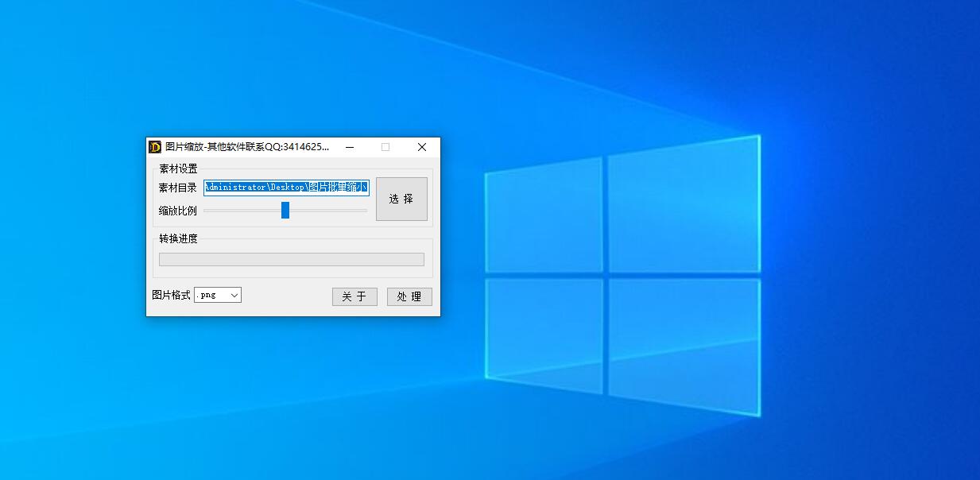Click the 转换进度 progress bar
The width and height of the screenshot is (980, 480).
point(291,259)
